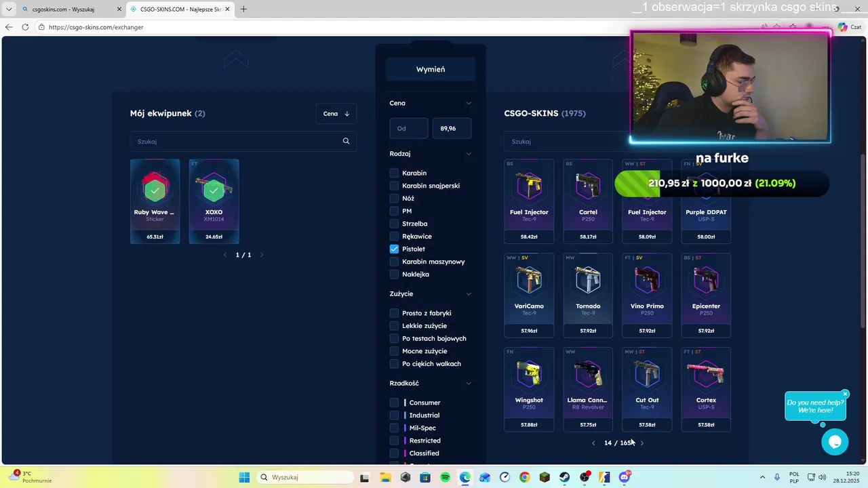Select the Epicenter P250 skin
868x488 pixels.
(706, 295)
